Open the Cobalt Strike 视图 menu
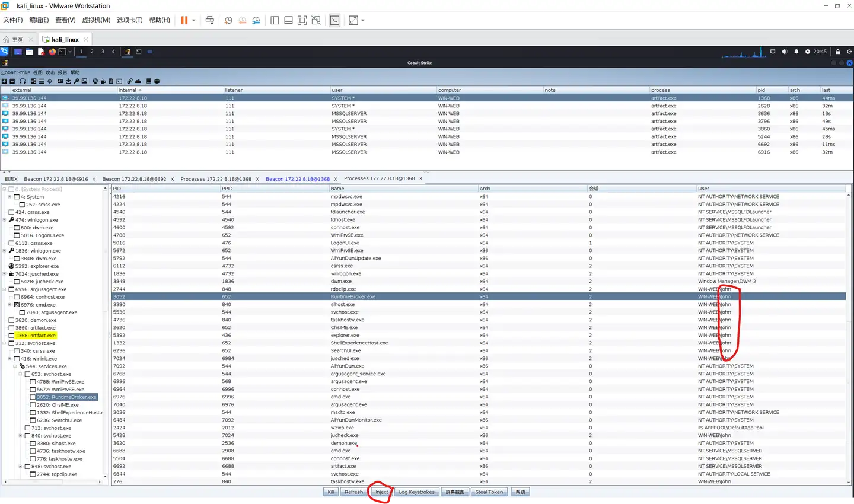 (x=37, y=72)
